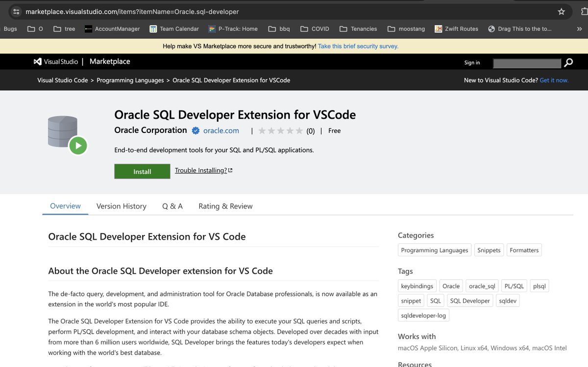Image resolution: width=588 pixels, height=367 pixels.
Task: Click the sqldeveloper-log tag
Action: (x=423, y=315)
